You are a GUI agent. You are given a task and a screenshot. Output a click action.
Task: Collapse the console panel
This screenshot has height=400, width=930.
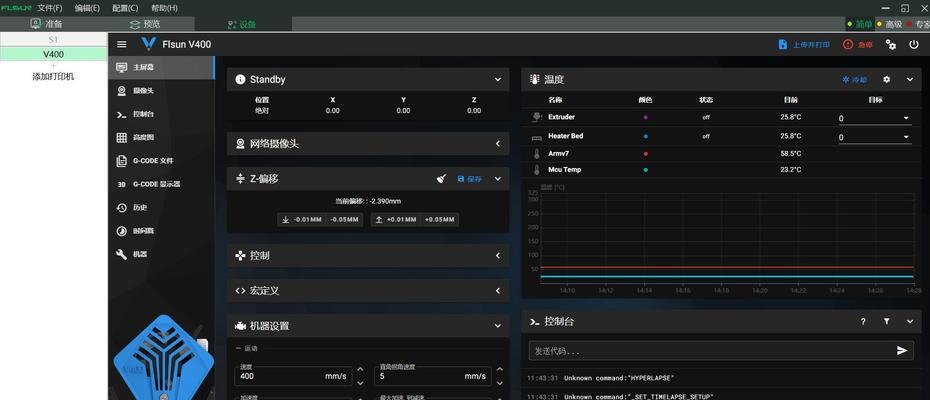pyautogui.click(x=910, y=322)
